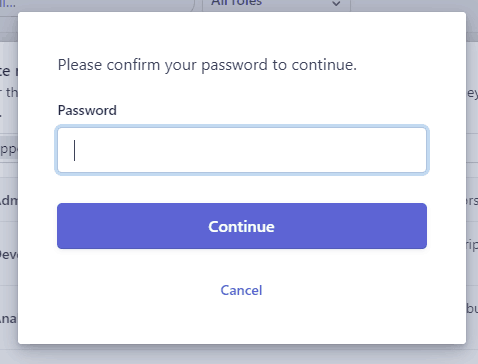Screen dimensions: 478x364
Task: Click the Password field label
Action: coord(87,110)
